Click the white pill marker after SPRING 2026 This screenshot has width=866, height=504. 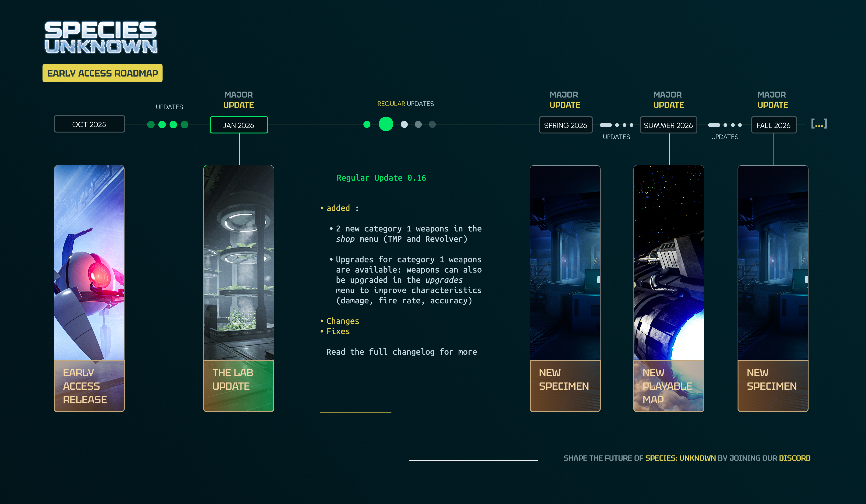pos(606,125)
